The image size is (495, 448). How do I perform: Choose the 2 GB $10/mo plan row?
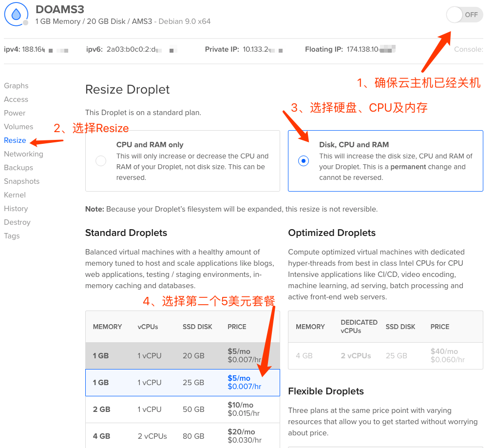click(x=183, y=409)
